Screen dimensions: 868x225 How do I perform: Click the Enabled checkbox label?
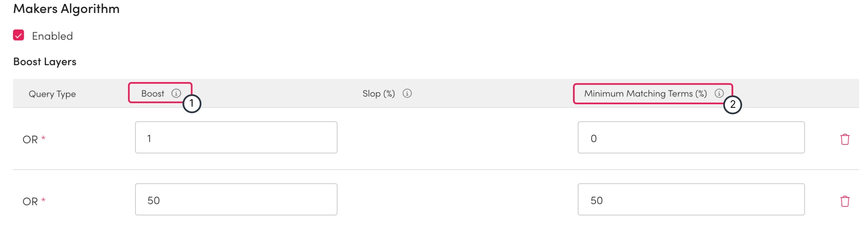52,36
